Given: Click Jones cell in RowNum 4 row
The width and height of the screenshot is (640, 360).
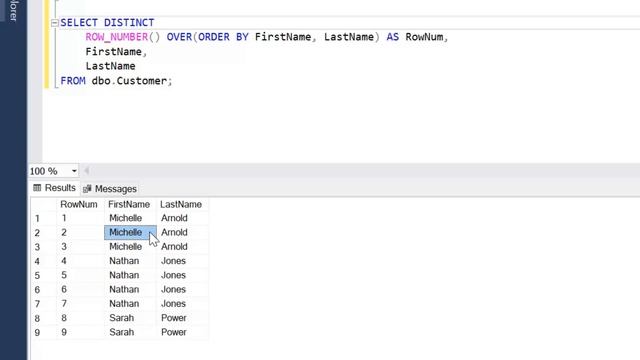Looking at the screenshot, I should pyautogui.click(x=182, y=261).
